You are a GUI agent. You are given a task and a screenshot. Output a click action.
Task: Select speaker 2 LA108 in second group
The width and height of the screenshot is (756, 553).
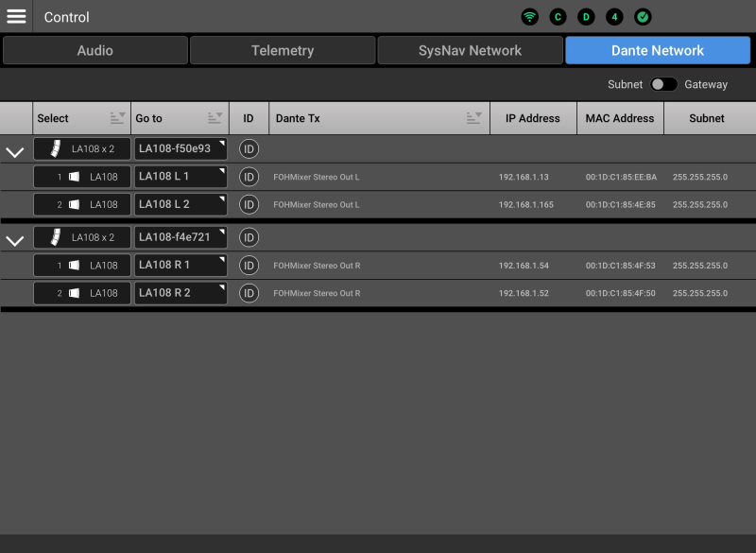coord(82,293)
